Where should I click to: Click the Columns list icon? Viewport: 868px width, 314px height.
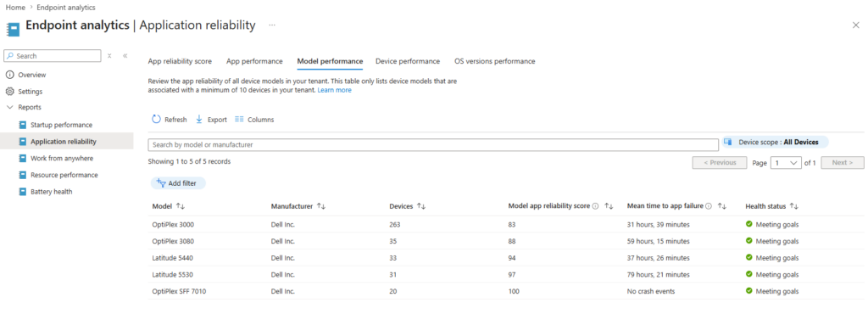[239, 119]
